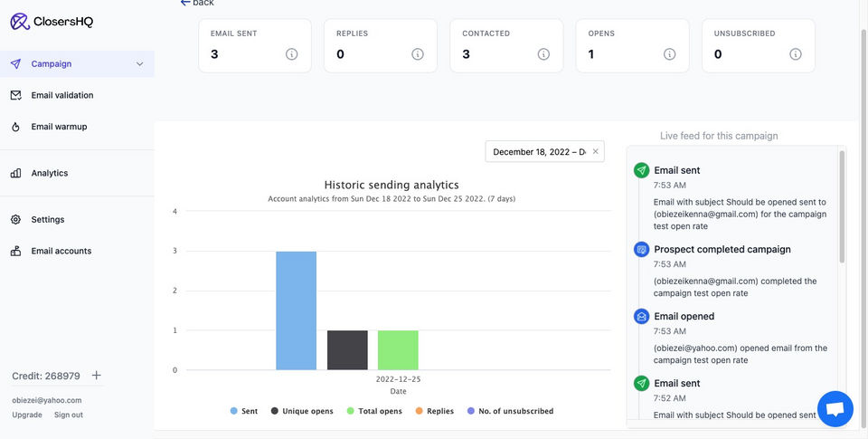
Task: Click the green icon of the 7:53 AM Email sent
Action: coord(642,170)
